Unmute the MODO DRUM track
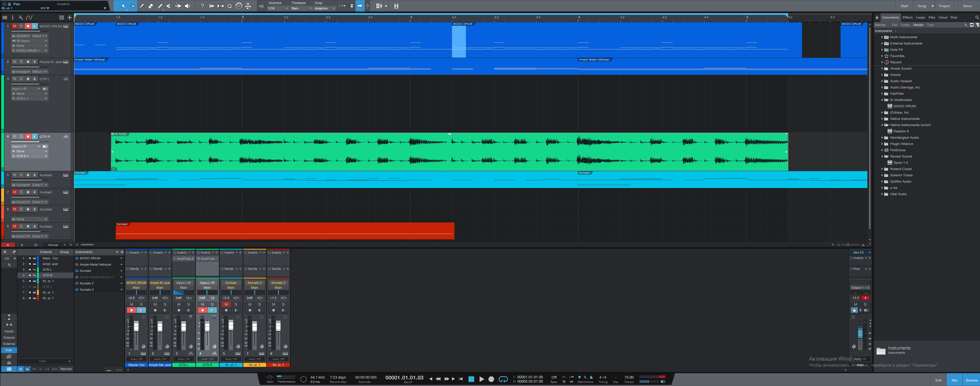 (15, 26)
